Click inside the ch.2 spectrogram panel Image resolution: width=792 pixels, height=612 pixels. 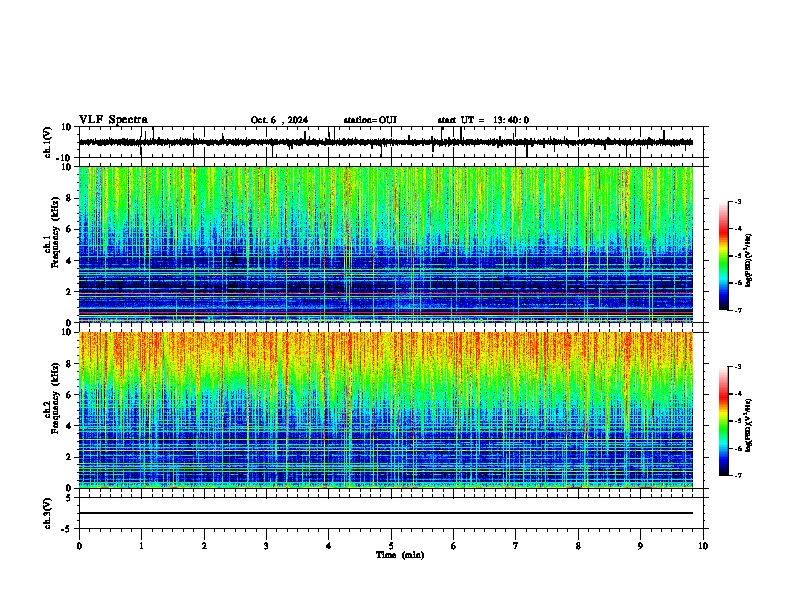386,410
